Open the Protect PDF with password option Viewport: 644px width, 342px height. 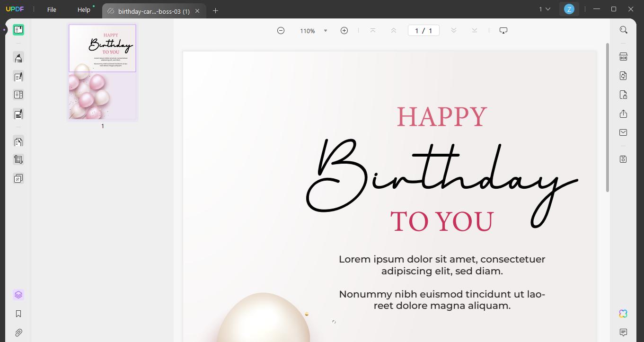coord(624,95)
